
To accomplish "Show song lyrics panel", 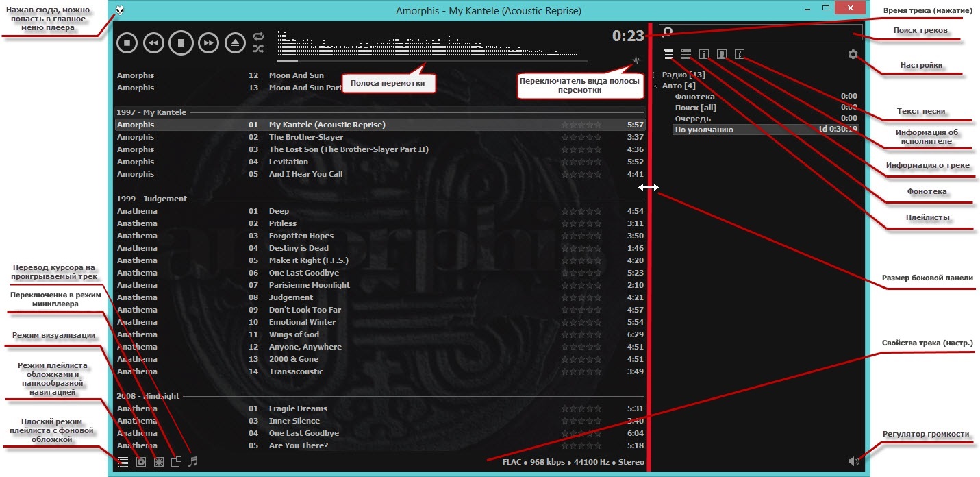I will pyautogui.click(x=740, y=54).
